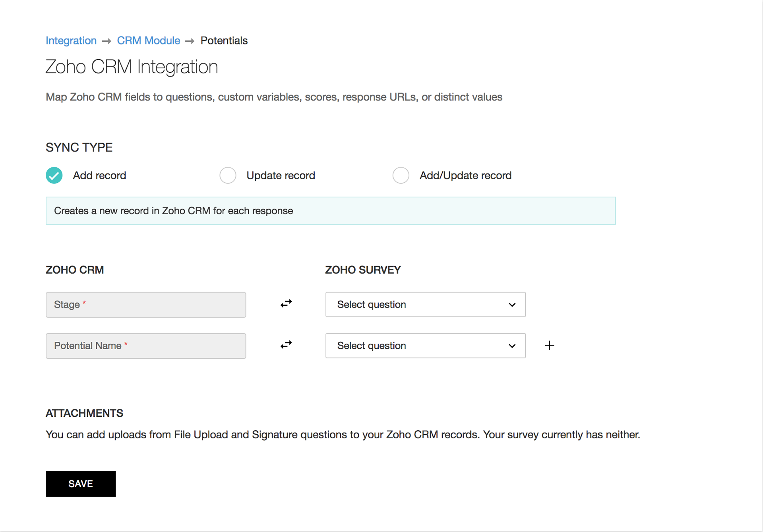Click the Stage CRM field box
Screen dimensions: 763x532
146,305
